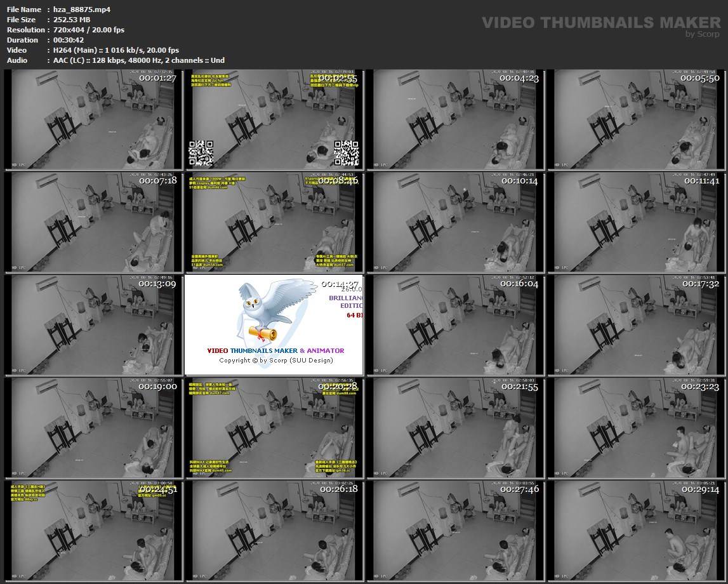
Task: Click the 00:14:37 timestamp on the splash frame
Action: coord(340,284)
